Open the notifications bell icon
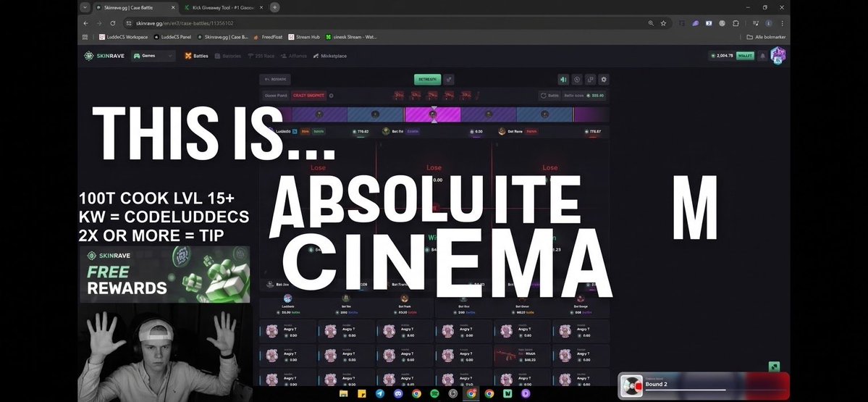The height and width of the screenshot is (402, 868). click(762, 56)
